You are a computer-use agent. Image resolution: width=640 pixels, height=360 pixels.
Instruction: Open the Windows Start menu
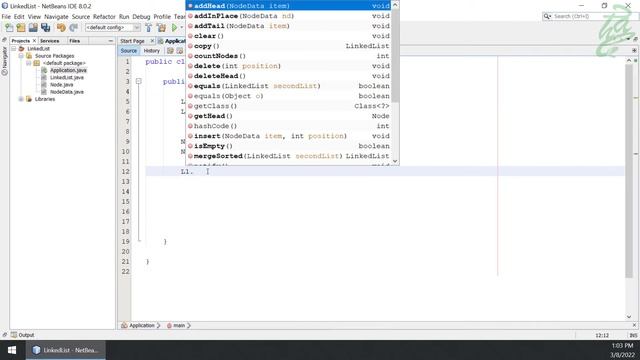pos(12,350)
